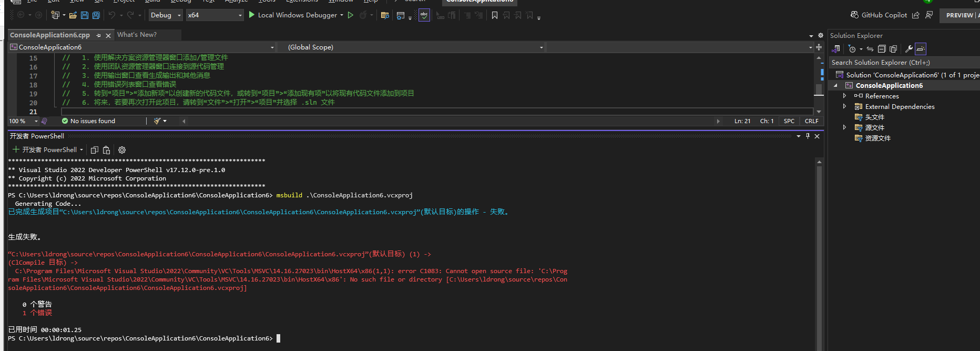The height and width of the screenshot is (351, 980).
Task: Click the Hot Reload flame icon
Action: pos(363,15)
